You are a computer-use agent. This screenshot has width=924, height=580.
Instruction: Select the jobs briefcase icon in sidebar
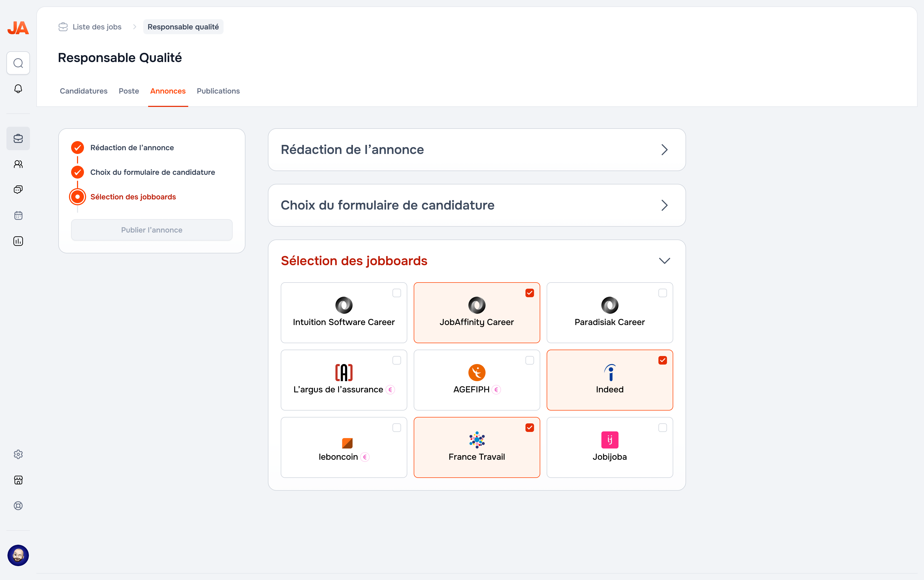pyautogui.click(x=18, y=138)
